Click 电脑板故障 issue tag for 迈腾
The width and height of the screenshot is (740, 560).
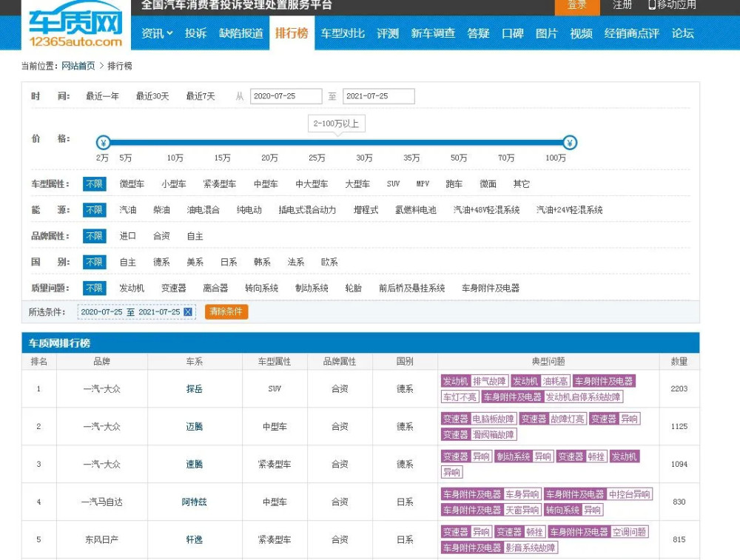(x=493, y=419)
